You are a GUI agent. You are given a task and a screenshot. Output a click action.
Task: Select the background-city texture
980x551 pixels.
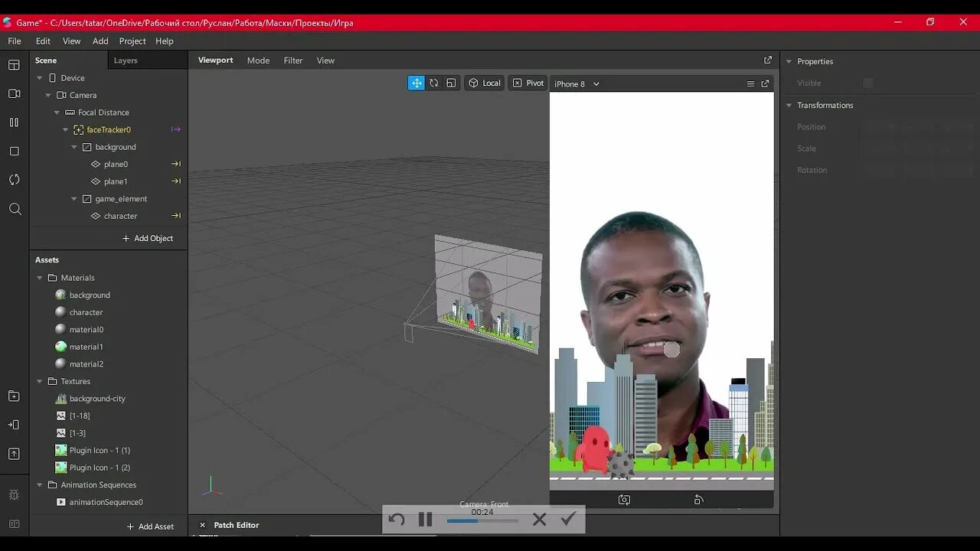pyautogui.click(x=97, y=399)
